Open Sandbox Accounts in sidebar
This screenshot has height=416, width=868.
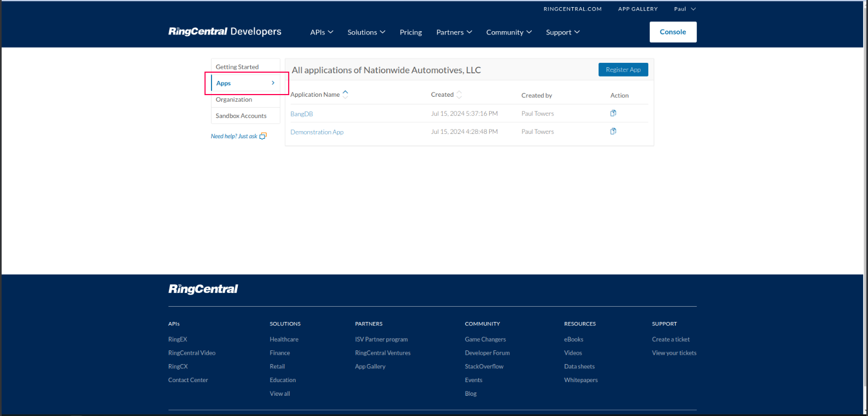[x=245, y=116]
